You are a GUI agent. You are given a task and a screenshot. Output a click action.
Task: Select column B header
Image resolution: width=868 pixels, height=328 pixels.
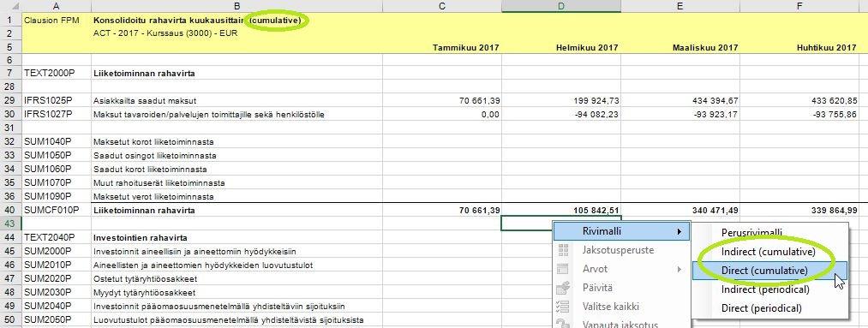click(237, 6)
